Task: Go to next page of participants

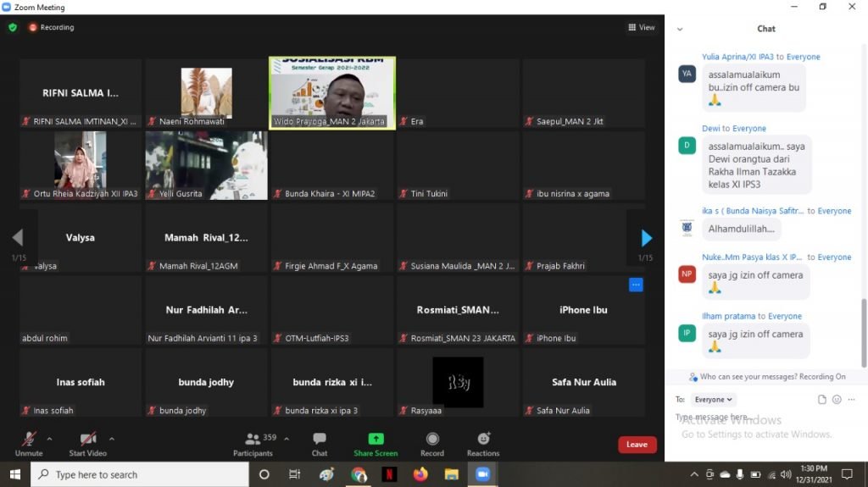Action: click(x=646, y=238)
